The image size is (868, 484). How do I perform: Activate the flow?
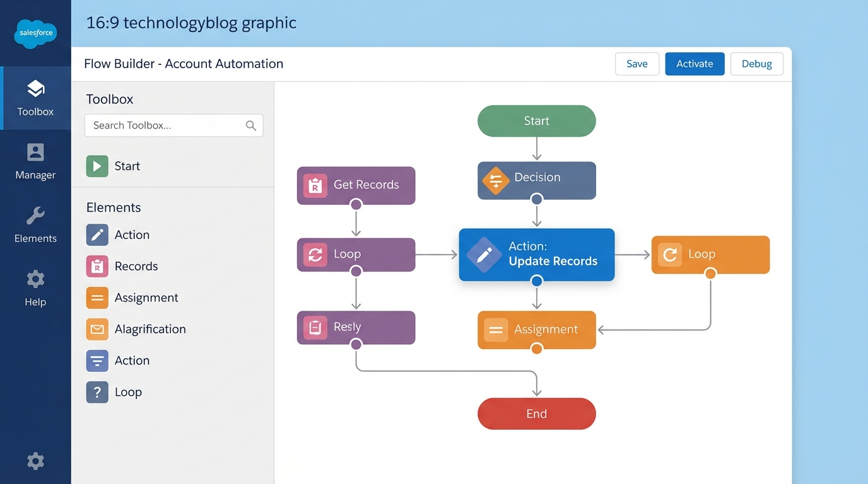tap(695, 64)
